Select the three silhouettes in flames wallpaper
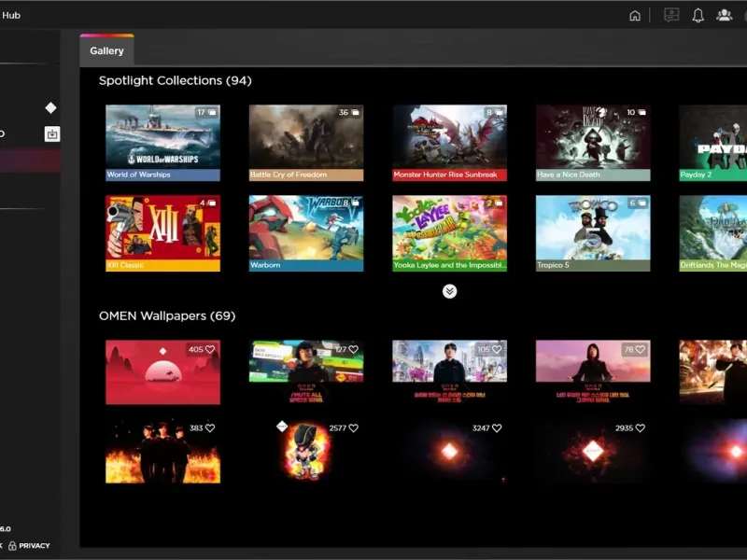 [162, 451]
